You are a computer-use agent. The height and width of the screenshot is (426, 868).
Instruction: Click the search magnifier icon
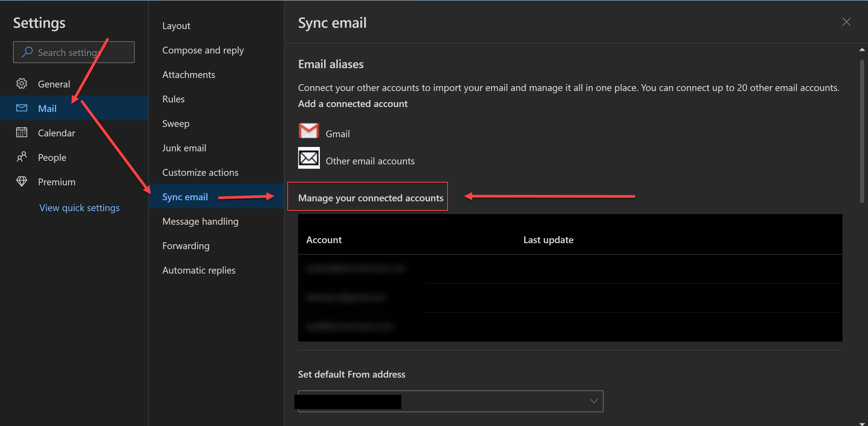point(27,52)
